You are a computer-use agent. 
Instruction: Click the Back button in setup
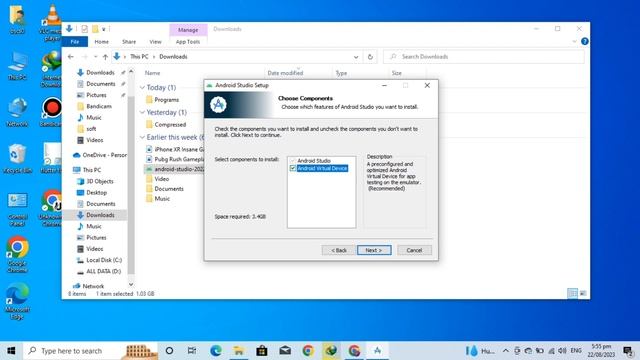tap(338, 250)
